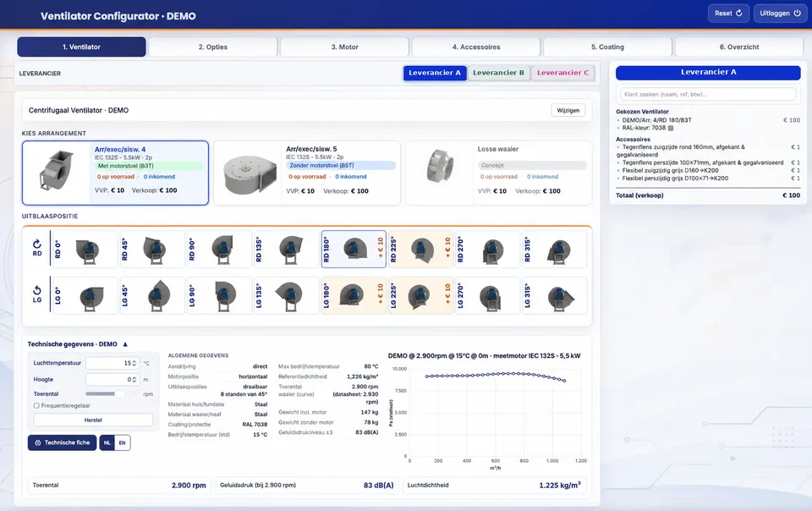This screenshot has height=511, width=812.
Task: Open the 4. Accessoires tab
Action: [x=476, y=47]
